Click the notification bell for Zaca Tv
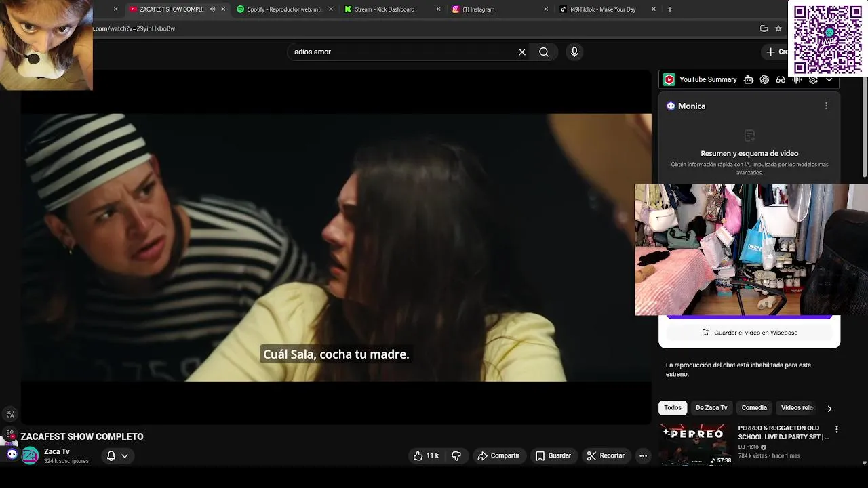The image size is (868, 488). tap(111, 455)
